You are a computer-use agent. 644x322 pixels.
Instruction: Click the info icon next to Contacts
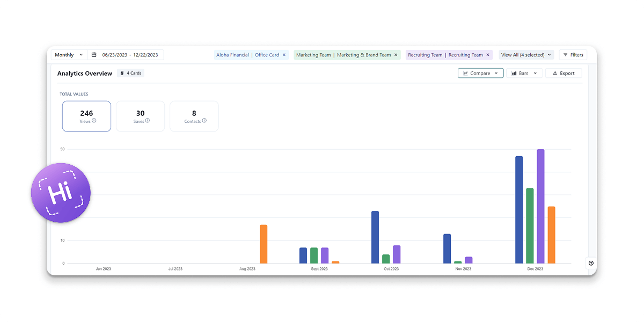click(x=204, y=121)
